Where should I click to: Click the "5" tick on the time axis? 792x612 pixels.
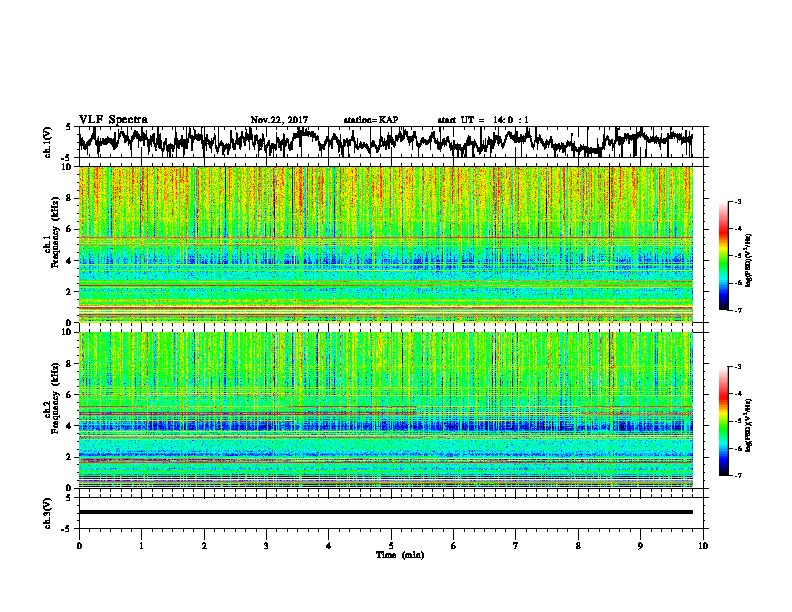click(391, 546)
